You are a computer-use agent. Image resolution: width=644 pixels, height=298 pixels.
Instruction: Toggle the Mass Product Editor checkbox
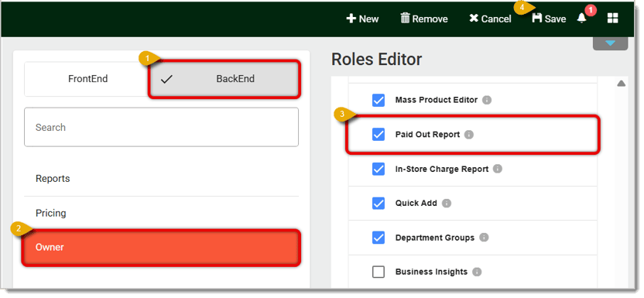point(379,100)
